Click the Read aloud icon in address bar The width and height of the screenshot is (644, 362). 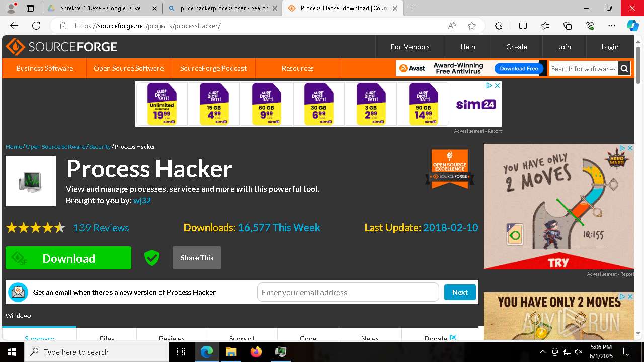point(452,26)
